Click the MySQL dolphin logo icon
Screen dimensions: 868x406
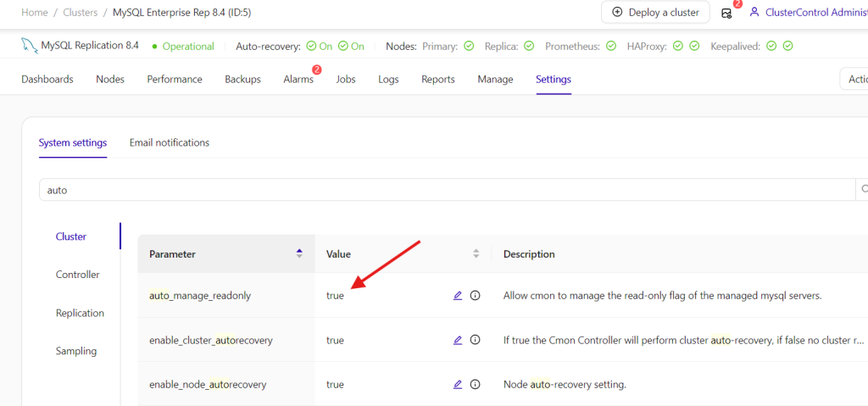pos(30,46)
